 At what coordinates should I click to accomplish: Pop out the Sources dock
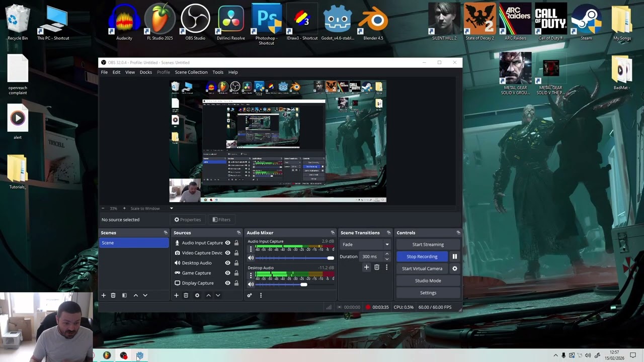[x=238, y=233]
